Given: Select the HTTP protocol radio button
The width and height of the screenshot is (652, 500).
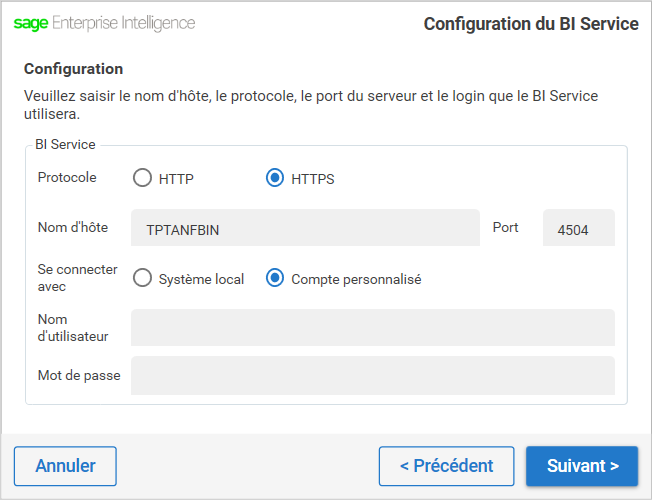Looking at the screenshot, I should 142,178.
